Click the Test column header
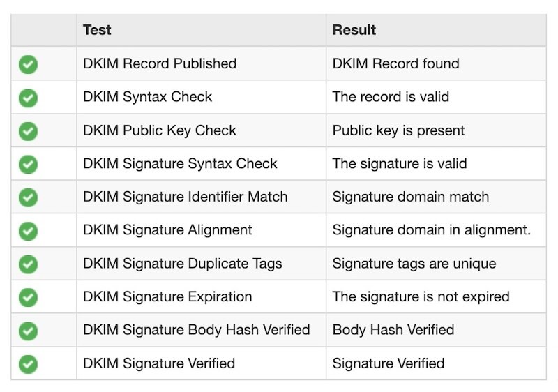Image resolution: width=558 pixels, height=392 pixels. pos(97,30)
